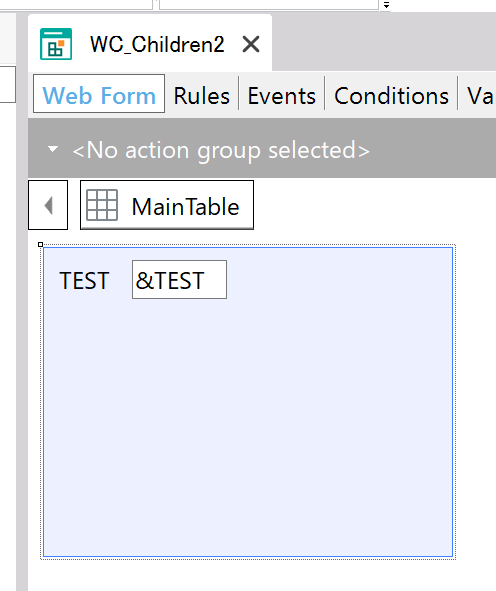The height and width of the screenshot is (591, 496).
Task: Open the No action group selected selector
Action: [x=221, y=150]
